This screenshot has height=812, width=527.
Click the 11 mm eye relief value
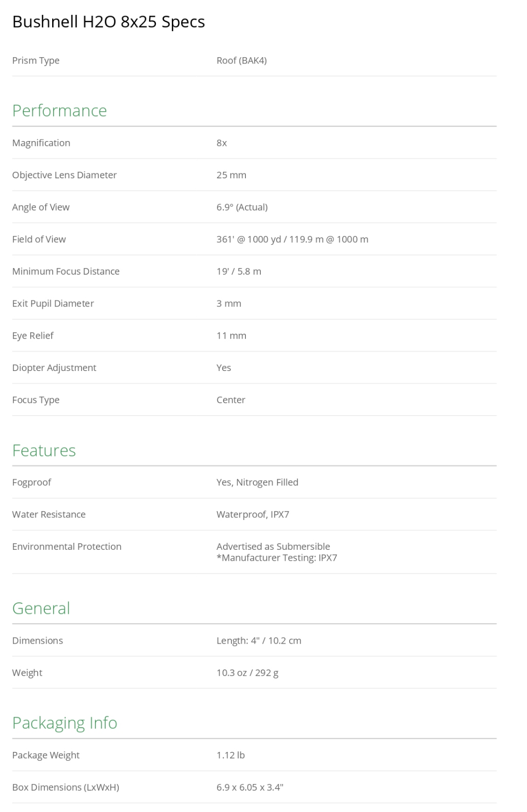click(231, 336)
